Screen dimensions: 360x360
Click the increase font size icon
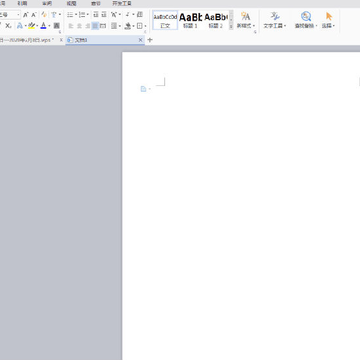coord(25,15)
